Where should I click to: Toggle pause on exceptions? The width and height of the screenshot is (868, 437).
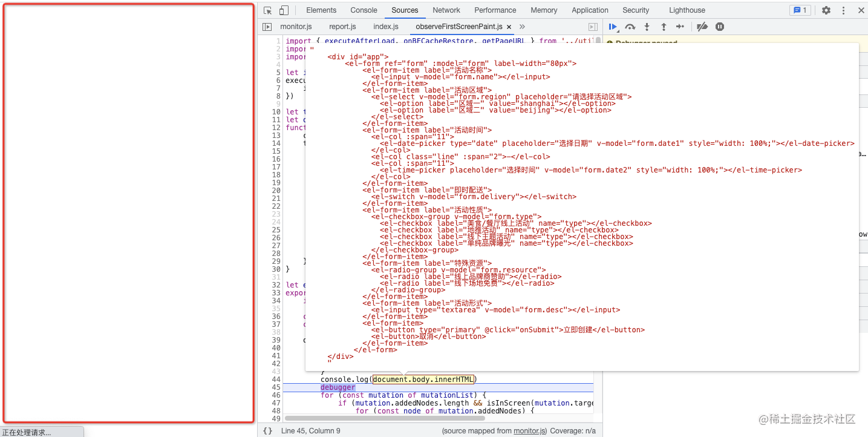tap(720, 27)
